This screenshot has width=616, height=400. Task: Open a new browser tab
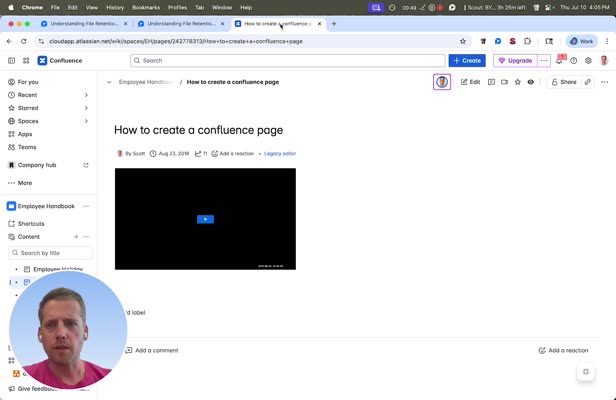(334, 24)
